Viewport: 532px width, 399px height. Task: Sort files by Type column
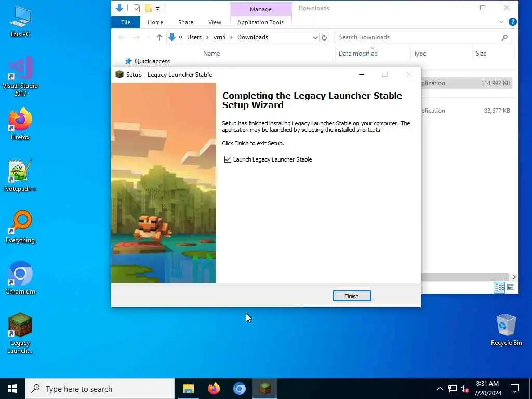click(420, 54)
